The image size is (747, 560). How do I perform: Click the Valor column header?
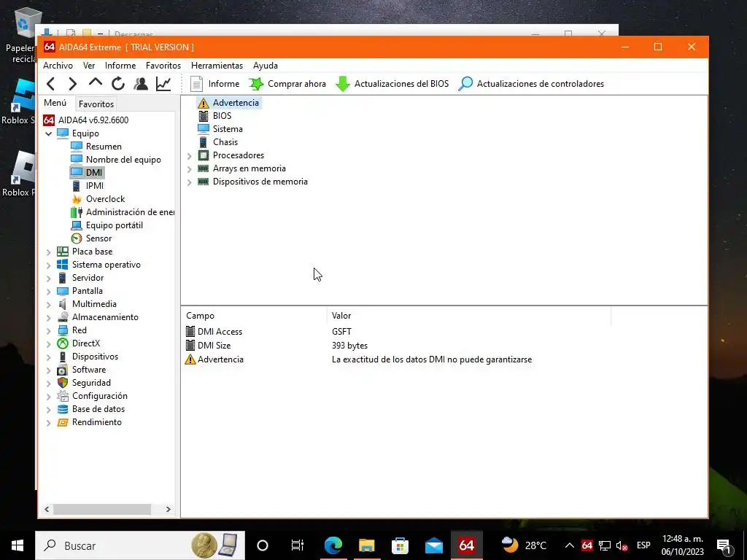[x=469, y=316]
